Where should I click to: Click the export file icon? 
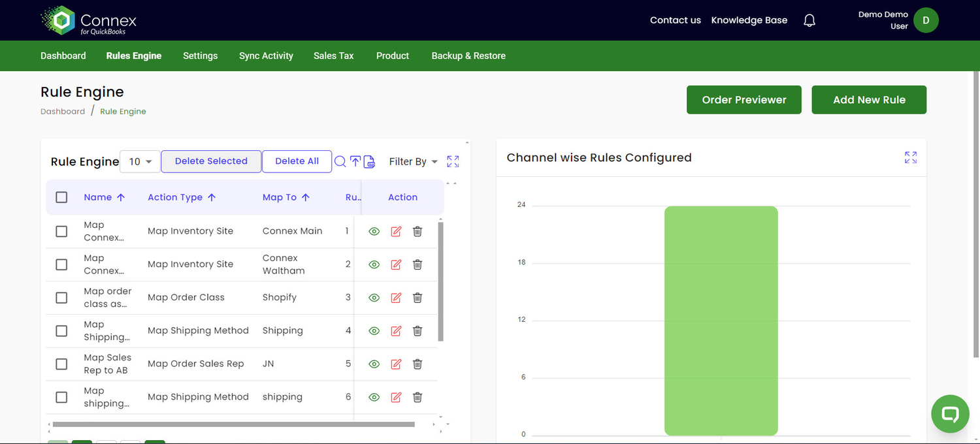pyautogui.click(x=369, y=161)
